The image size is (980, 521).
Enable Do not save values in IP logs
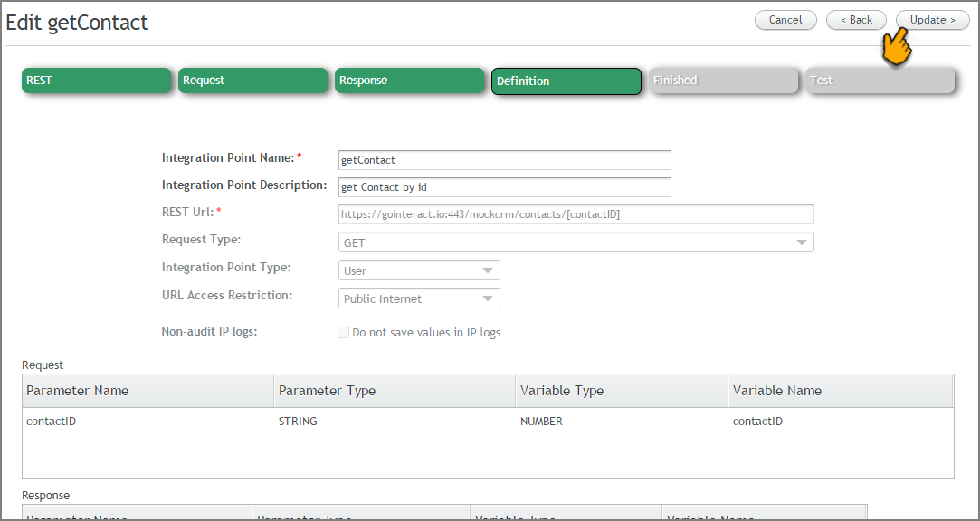tap(343, 332)
